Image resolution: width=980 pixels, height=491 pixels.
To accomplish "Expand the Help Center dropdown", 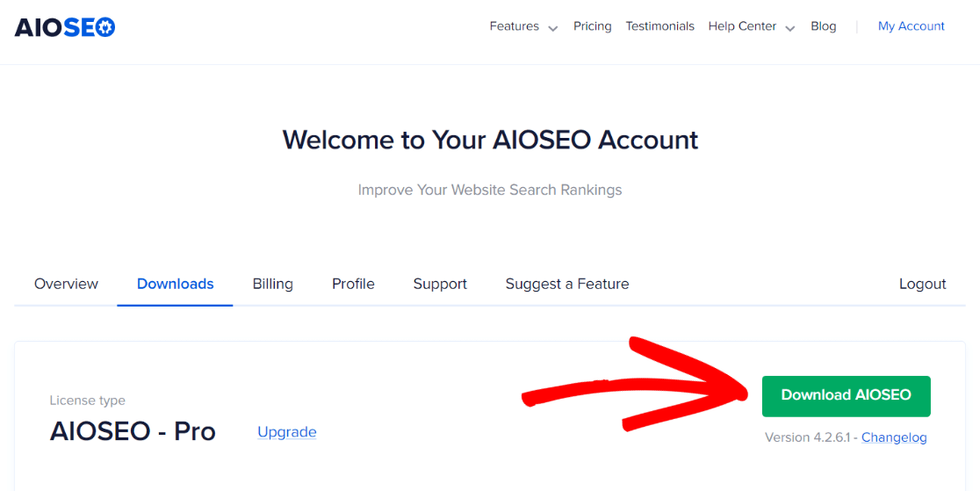I will pyautogui.click(x=751, y=26).
